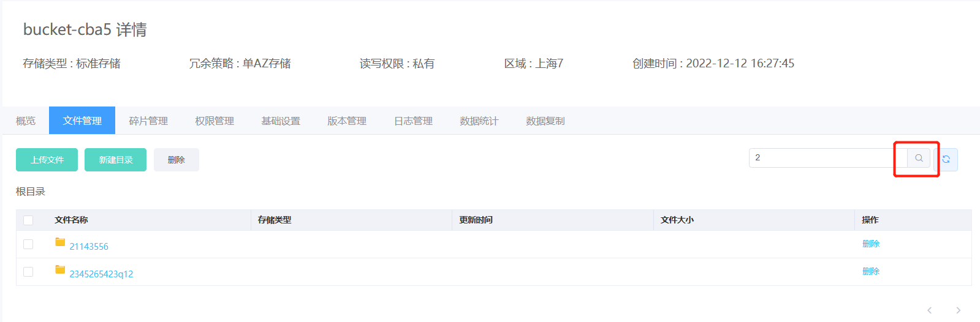Open the 碎片管理 tab
980x322 pixels.
click(x=148, y=121)
